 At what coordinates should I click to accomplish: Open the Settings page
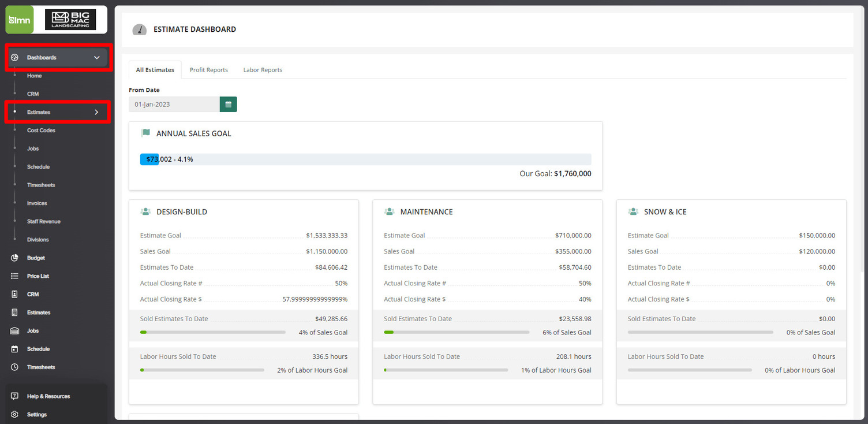click(36, 414)
